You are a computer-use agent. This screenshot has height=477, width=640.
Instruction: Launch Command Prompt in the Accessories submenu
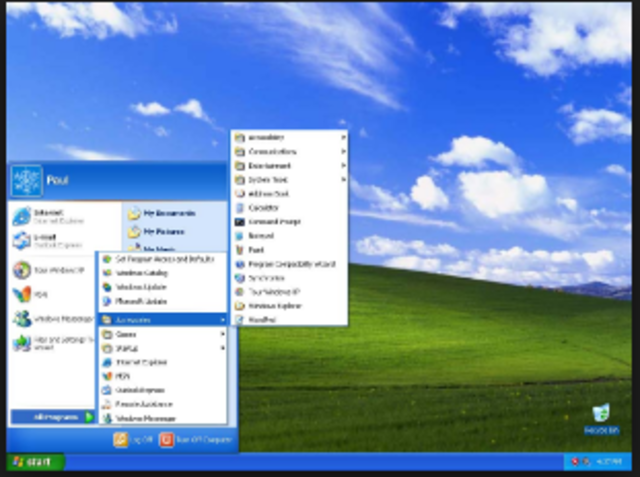pyautogui.click(x=289, y=222)
